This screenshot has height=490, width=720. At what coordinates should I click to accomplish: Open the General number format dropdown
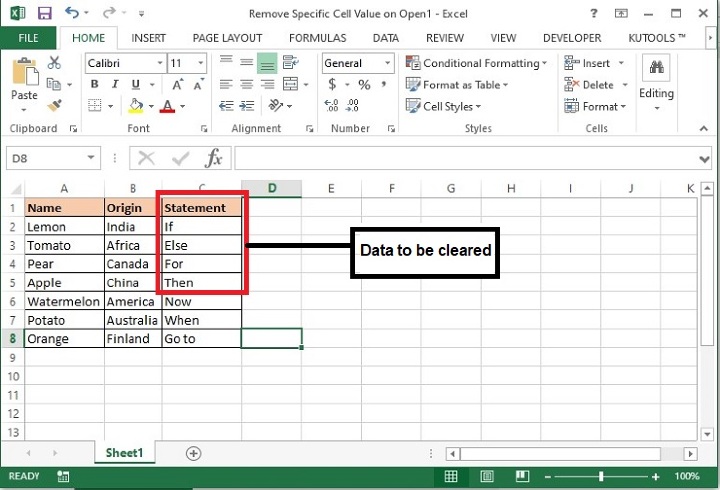(388, 63)
